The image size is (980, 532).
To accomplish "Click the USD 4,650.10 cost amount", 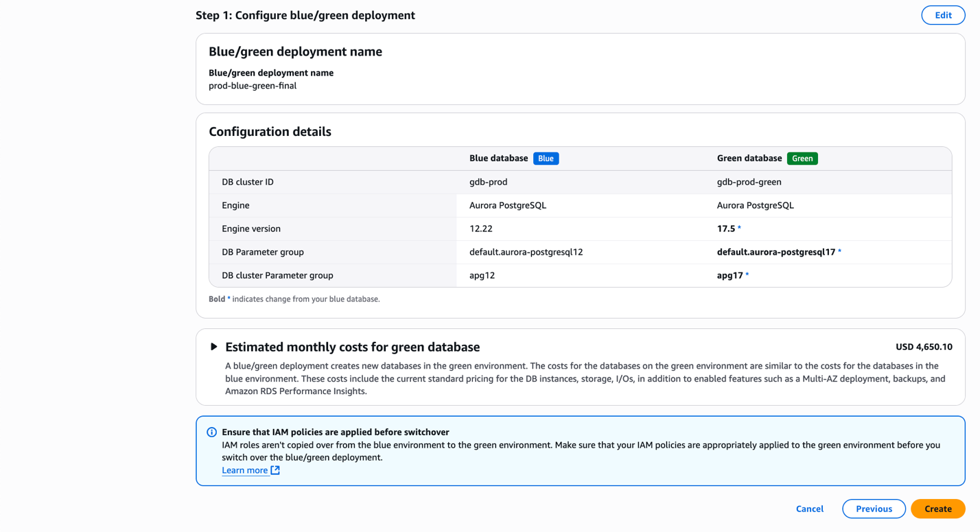I will pos(923,347).
